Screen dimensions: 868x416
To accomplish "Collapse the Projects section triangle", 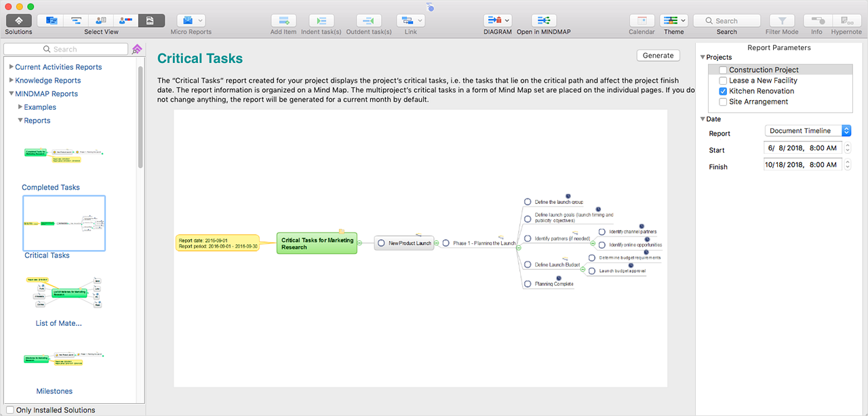I will pyautogui.click(x=703, y=58).
